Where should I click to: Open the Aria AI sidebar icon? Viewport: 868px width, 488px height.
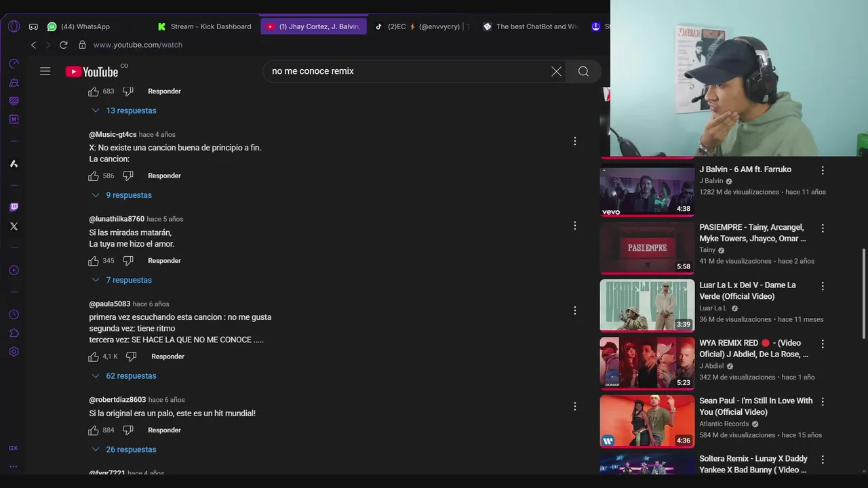click(x=14, y=163)
